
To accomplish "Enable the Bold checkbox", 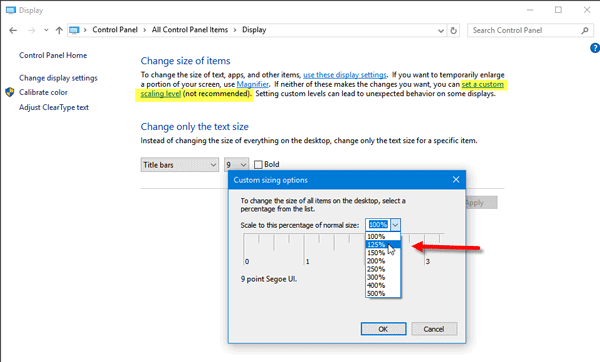I will 258,165.
